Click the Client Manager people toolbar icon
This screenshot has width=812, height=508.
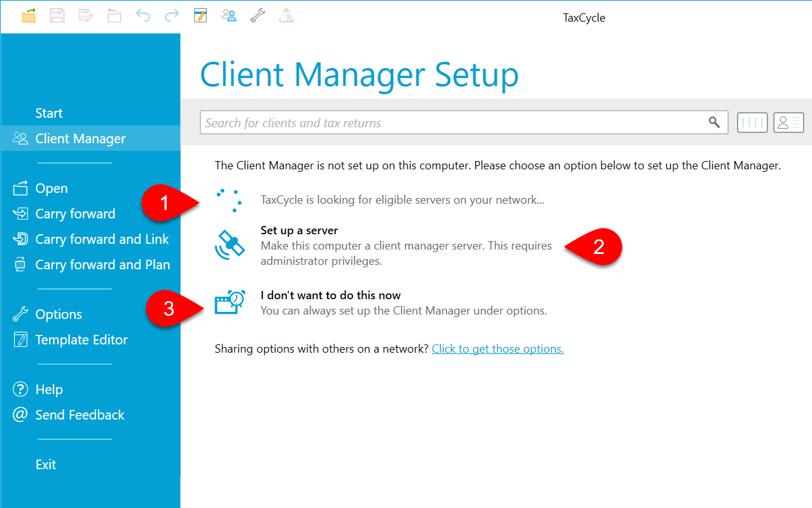tap(229, 16)
